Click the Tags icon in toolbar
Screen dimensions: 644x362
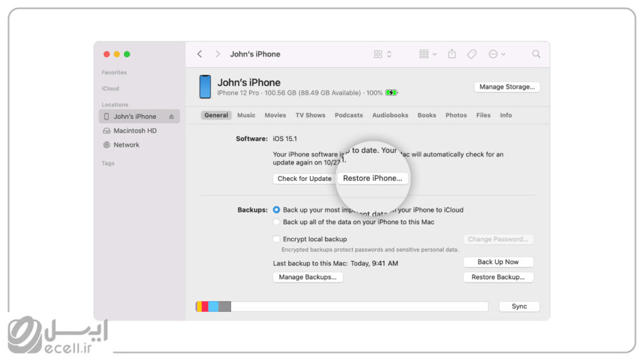(472, 54)
